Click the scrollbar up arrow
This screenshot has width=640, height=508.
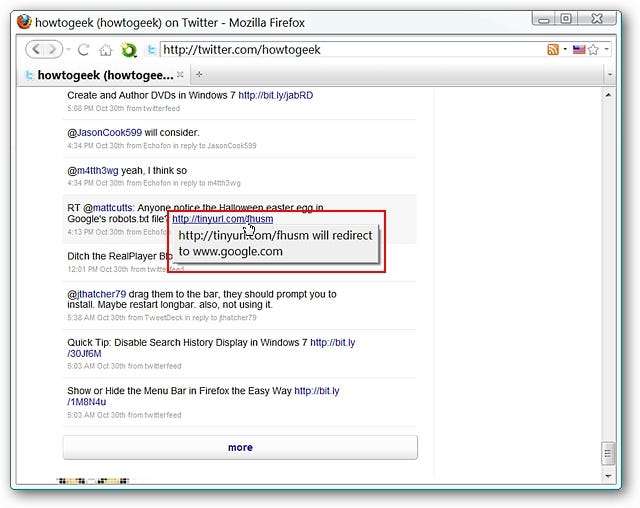(x=608, y=95)
